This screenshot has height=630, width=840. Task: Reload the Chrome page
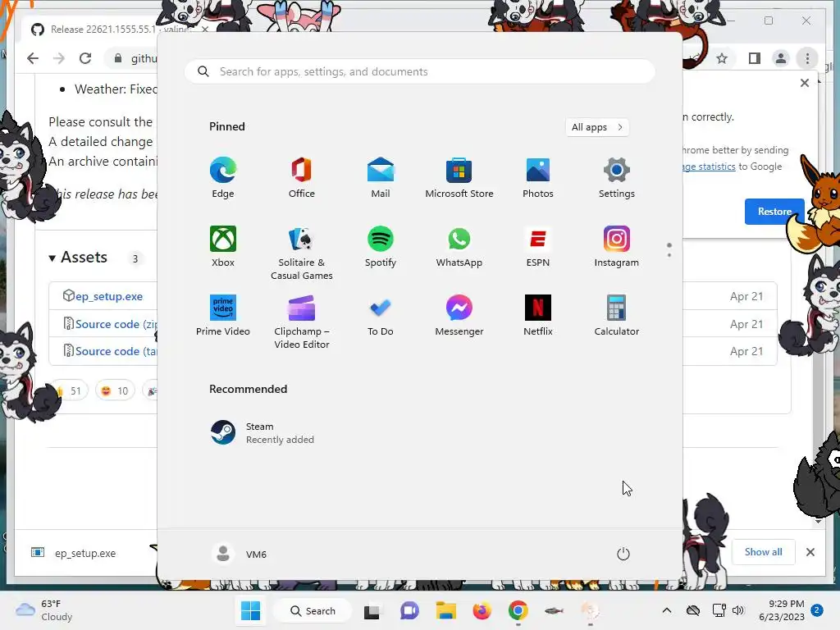pos(85,58)
